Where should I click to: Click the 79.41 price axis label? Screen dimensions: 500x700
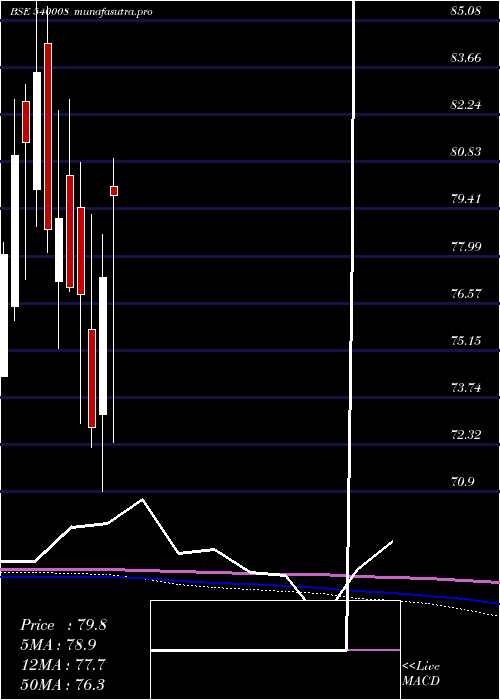pyautogui.click(x=466, y=199)
